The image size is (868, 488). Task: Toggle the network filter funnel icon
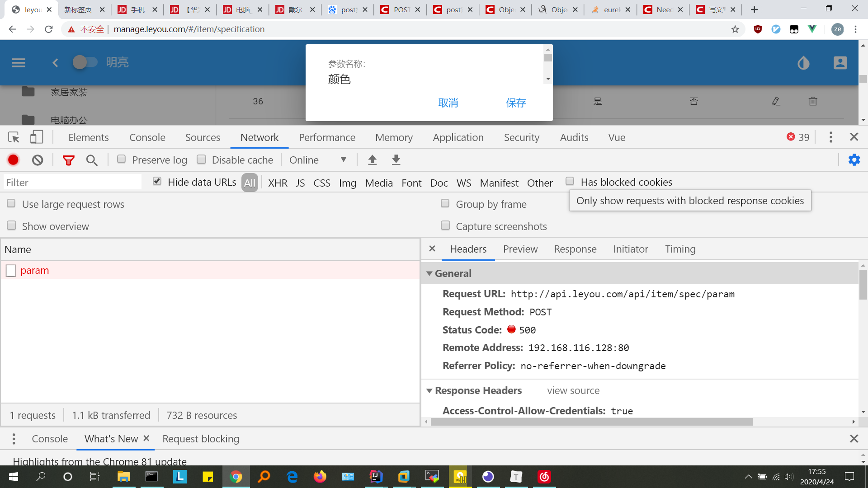pos(68,160)
